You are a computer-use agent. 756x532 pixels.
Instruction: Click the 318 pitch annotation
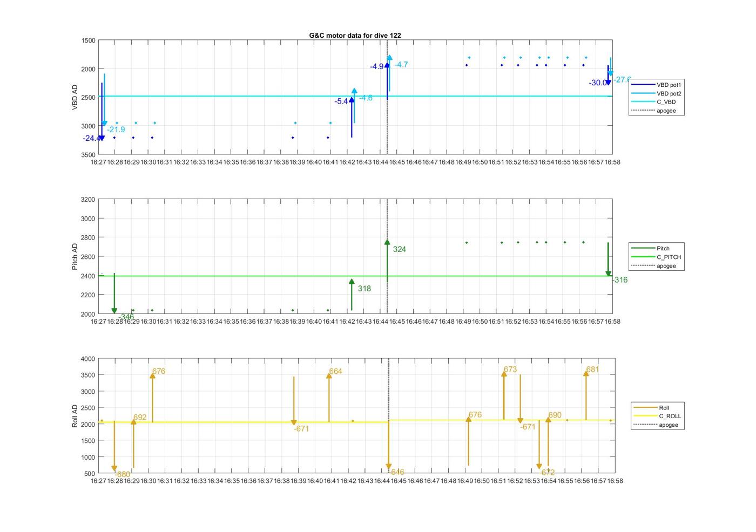(x=364, y=289)
